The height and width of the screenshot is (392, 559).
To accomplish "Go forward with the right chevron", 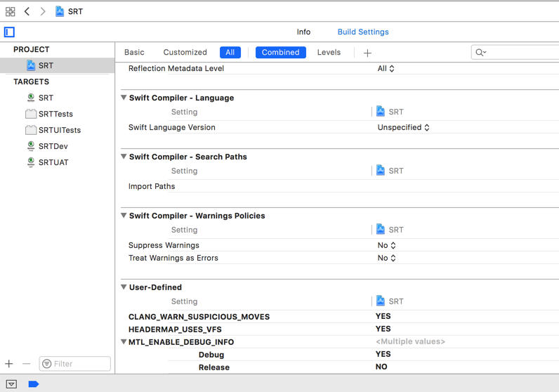I will [43, 11].
